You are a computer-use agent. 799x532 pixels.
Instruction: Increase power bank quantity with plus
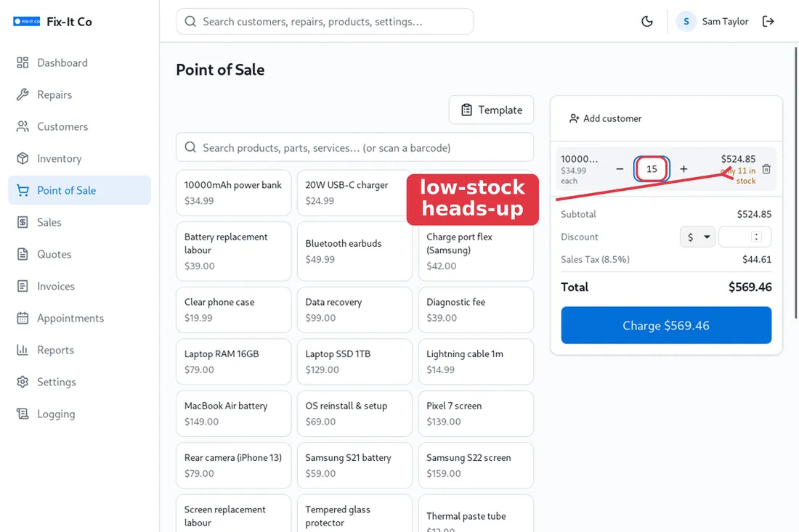click(684, 169)
